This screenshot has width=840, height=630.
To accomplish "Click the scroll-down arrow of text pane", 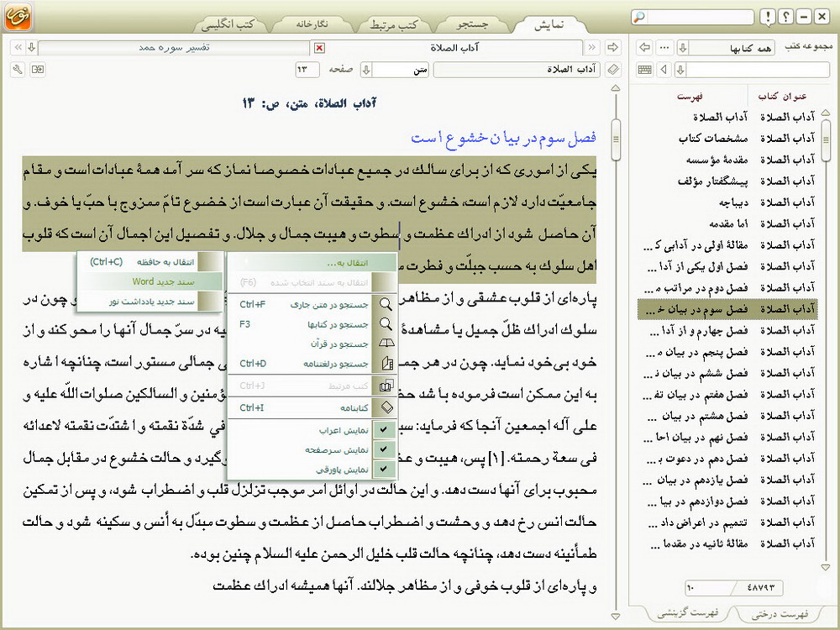I will click(x=616, y=617).
